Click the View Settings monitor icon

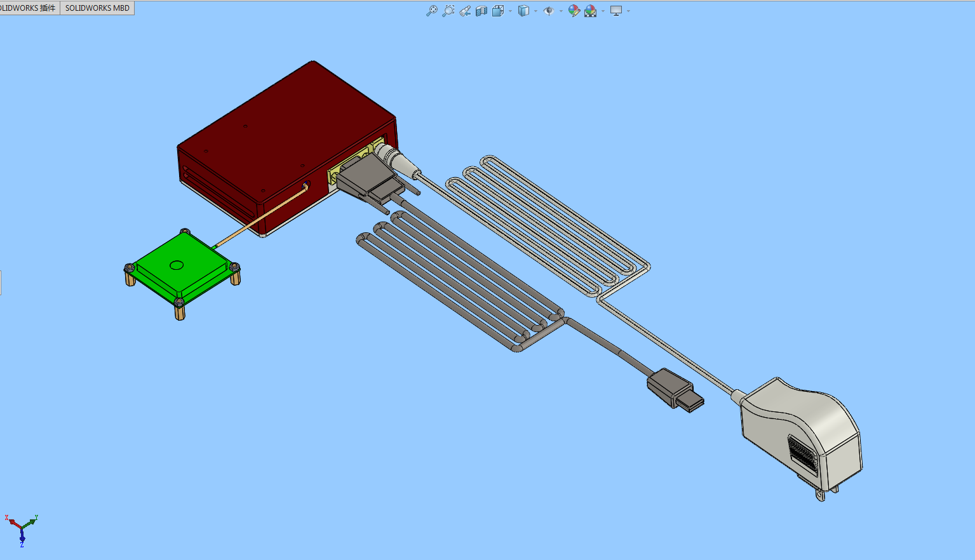tap(616, 11)
